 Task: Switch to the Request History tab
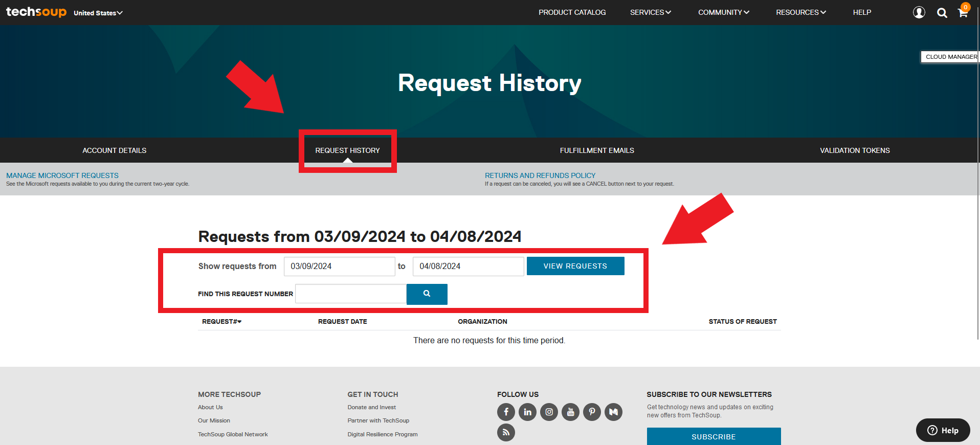pos(347,150)
